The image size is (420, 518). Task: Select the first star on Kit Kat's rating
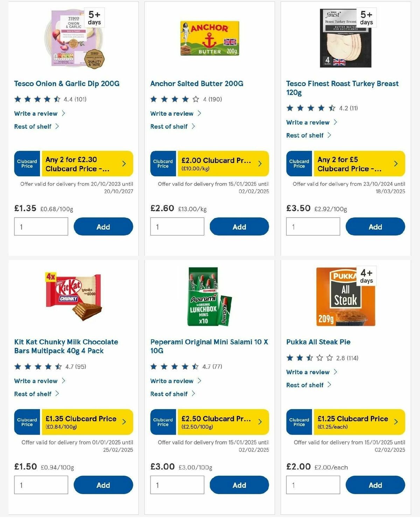click(17, 367)
